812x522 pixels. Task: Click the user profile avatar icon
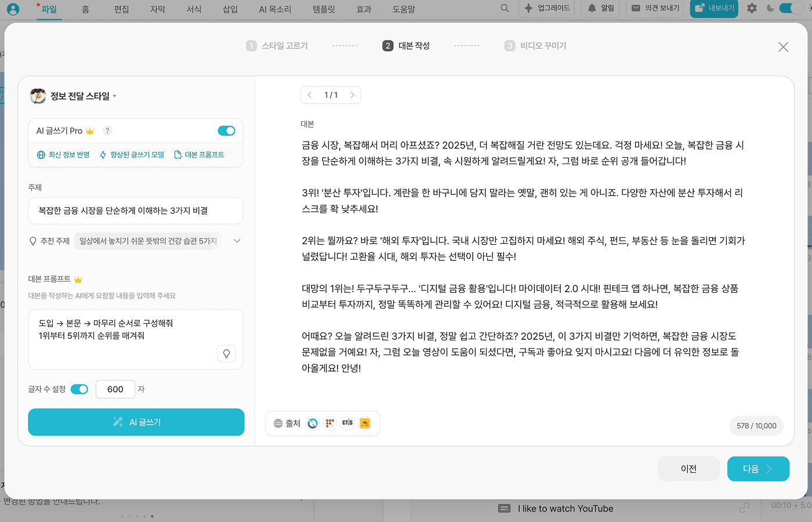coord(13,9)
